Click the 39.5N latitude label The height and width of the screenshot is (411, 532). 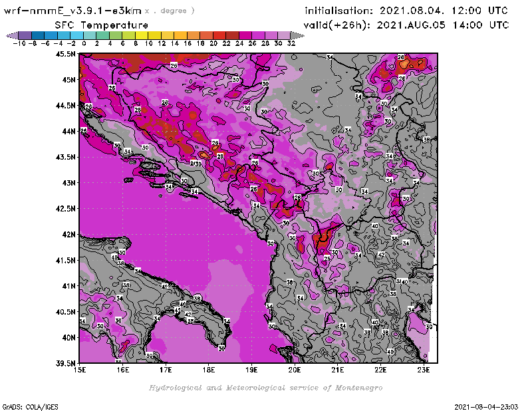pyautogui.click(x=65, y=364)
